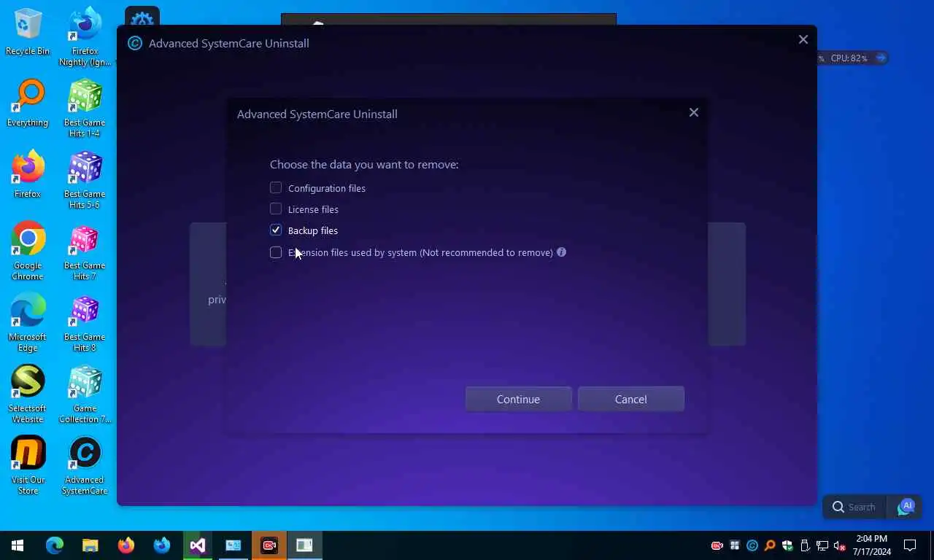Open the info tooltip icon beside Extension files
The height and width of the screenshot is (560, 934).
click(x=561, y=252)
